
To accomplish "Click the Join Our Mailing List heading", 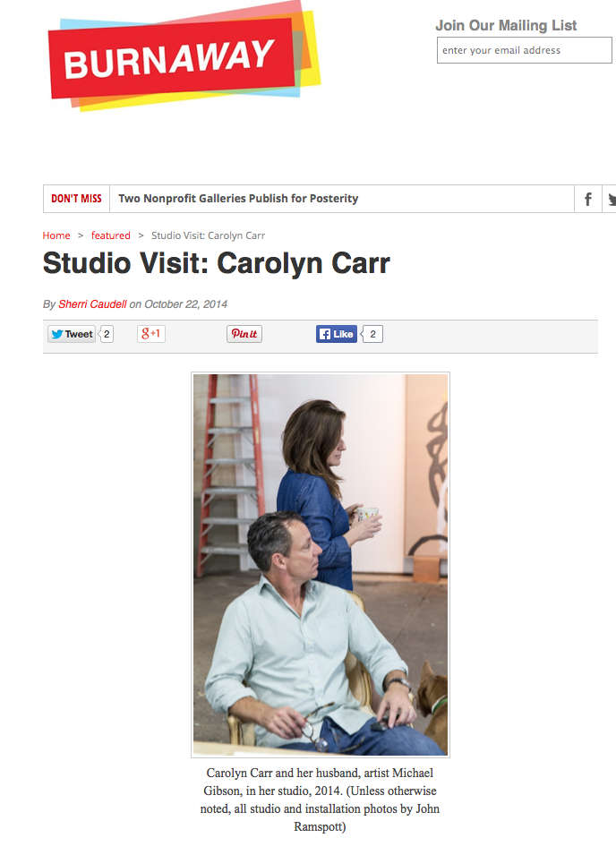I will click(x=506, y=25).
